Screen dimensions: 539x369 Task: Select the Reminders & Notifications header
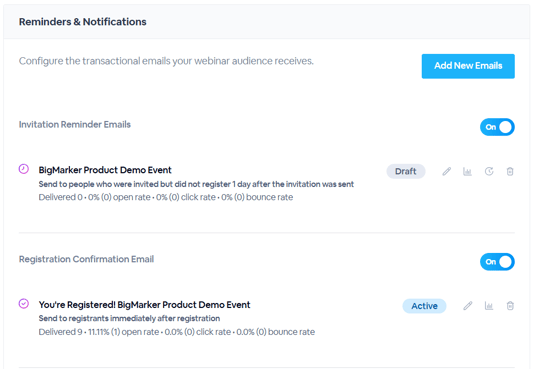82,22
